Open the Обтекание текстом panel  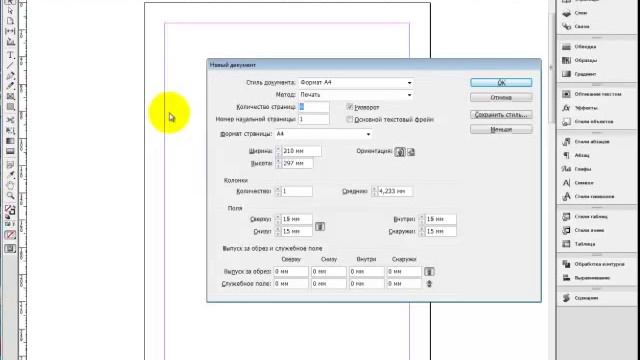(x=591, y=94)
